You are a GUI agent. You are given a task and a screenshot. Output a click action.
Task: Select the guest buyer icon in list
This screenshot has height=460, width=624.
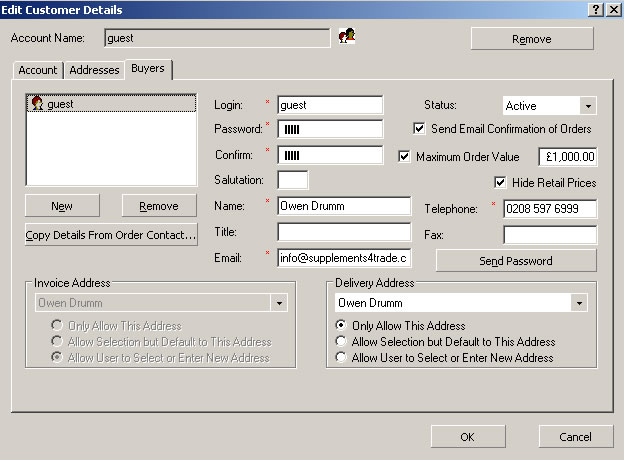tap(37, 103)
